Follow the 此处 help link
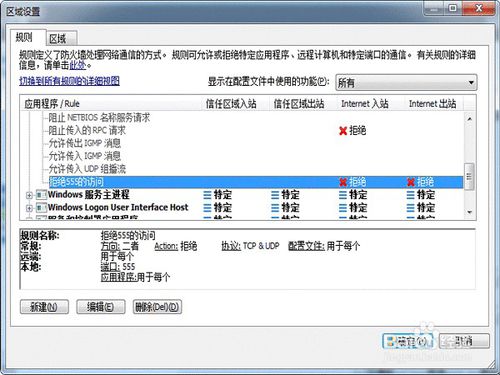 [x=78, y=65]
